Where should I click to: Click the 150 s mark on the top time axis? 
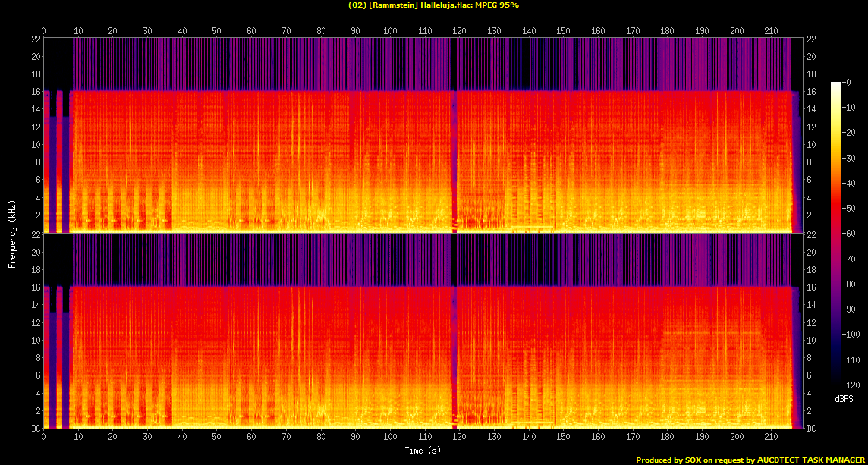coord(563,31)
